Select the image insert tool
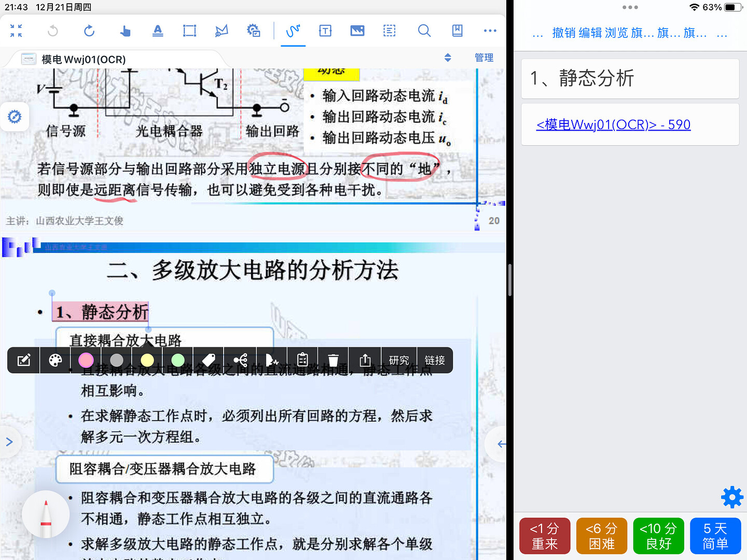 pyautogui.click(x=357, y=31)
